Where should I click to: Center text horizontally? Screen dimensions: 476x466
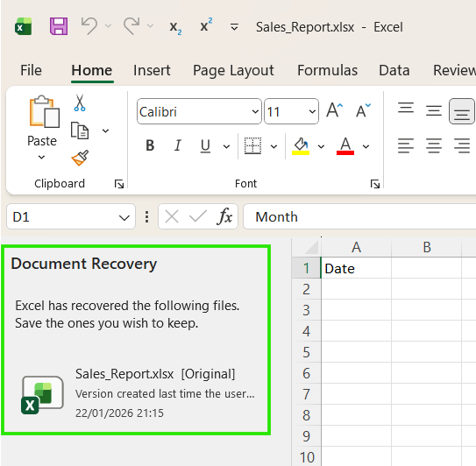[x=434, y=146]
